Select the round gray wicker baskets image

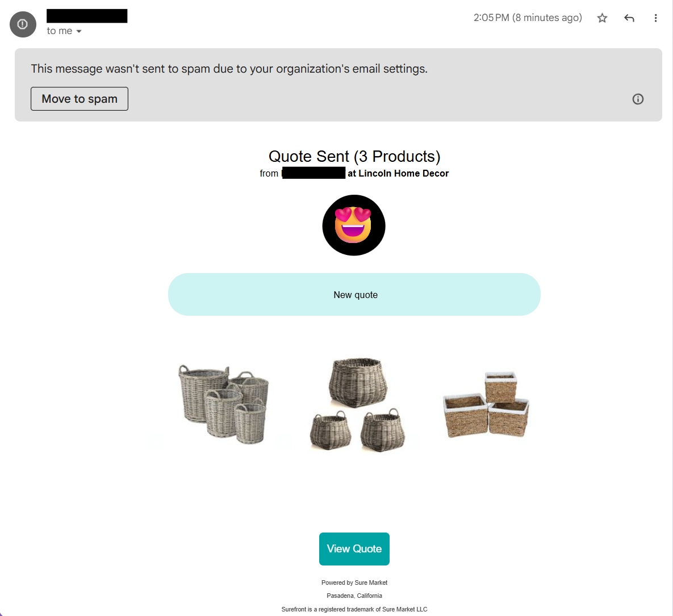(x=224, y=404)
